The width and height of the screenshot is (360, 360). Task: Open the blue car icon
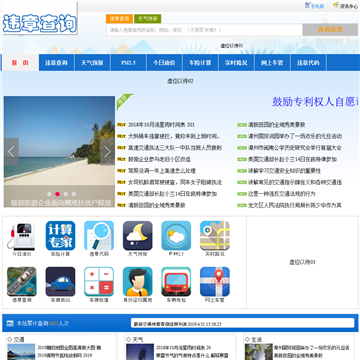(60, 282)
